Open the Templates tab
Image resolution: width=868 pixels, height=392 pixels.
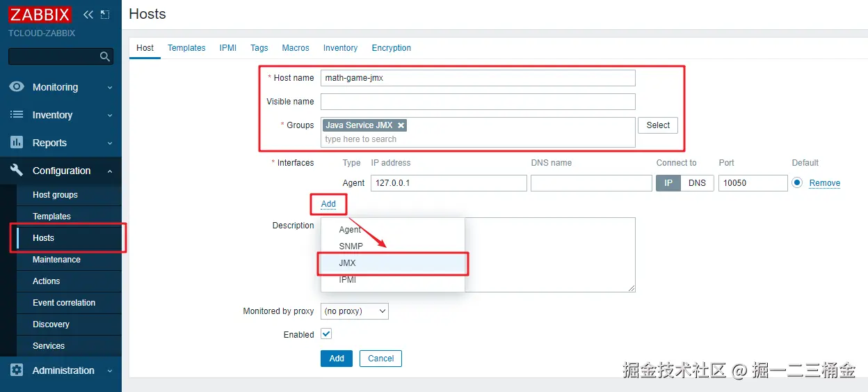(186, 48)
